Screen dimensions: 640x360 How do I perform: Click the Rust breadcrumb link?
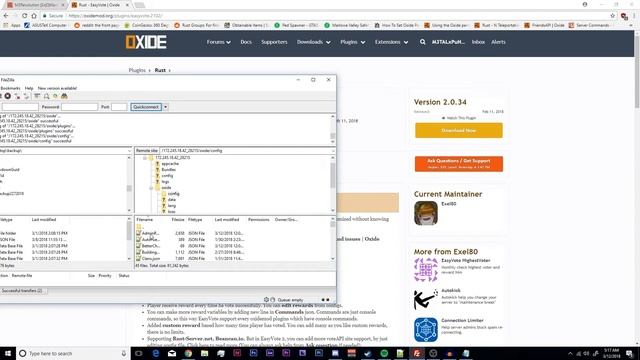pyautogui.click(x=160, y=70)
